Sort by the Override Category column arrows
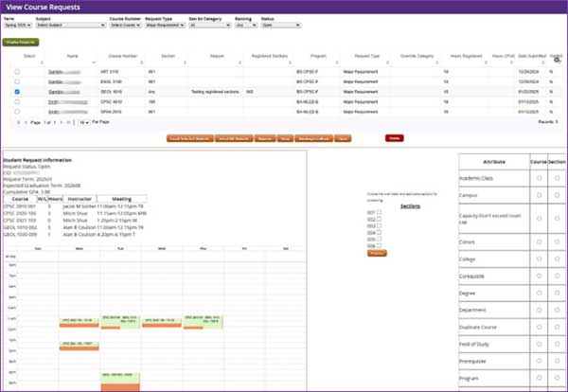 [436, 62]
